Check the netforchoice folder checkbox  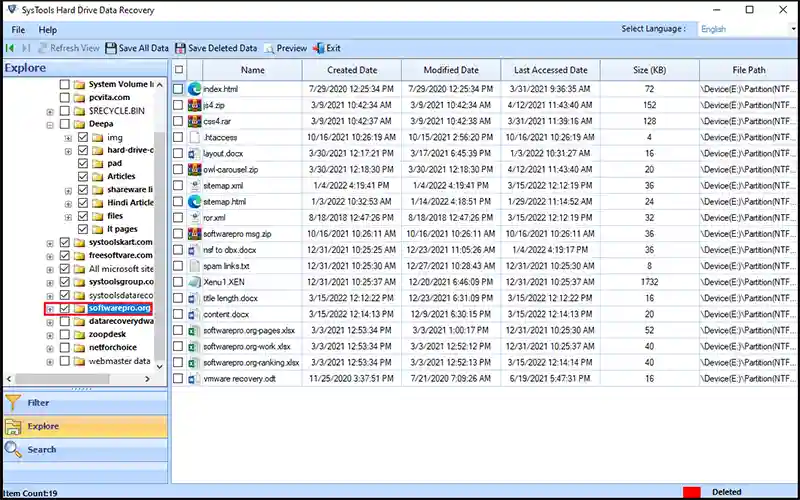pyautogui.click(x=64, y=347)
